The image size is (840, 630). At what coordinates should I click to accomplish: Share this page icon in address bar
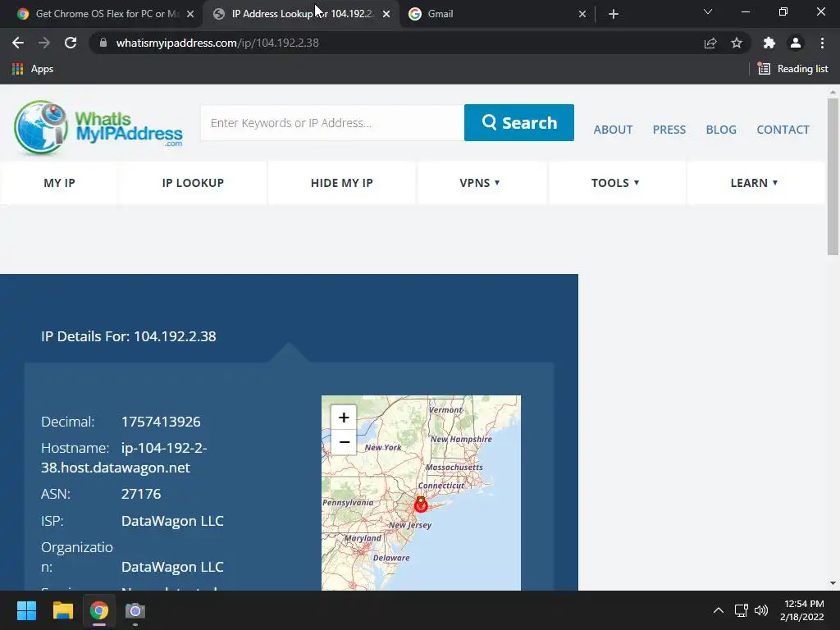click(x=710, y=43)
